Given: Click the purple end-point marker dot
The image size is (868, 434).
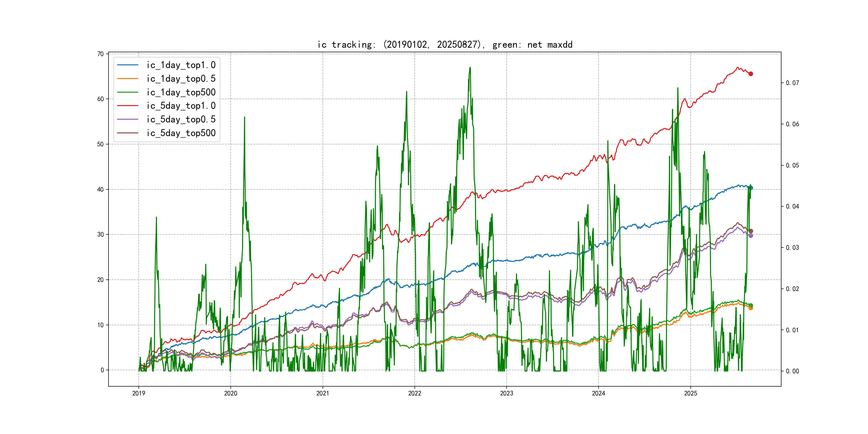Looking at the screenshot, I should [751, 235].
